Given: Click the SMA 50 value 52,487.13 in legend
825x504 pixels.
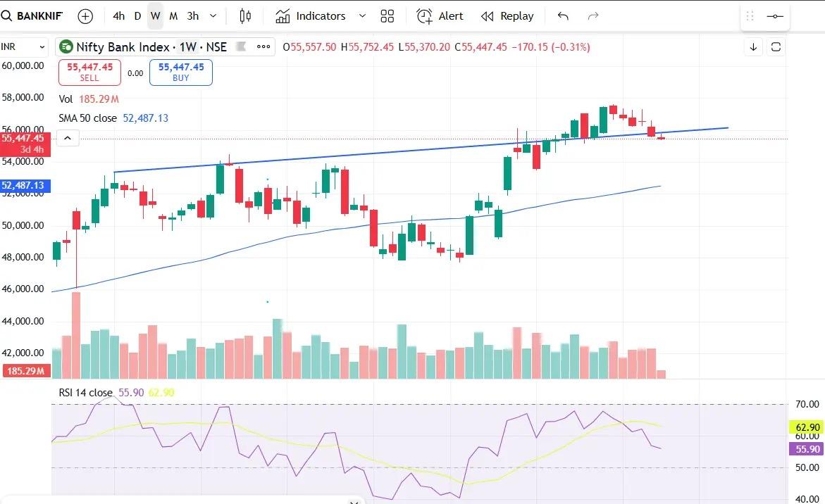Looking at the screenshot, I should (146, 118).
